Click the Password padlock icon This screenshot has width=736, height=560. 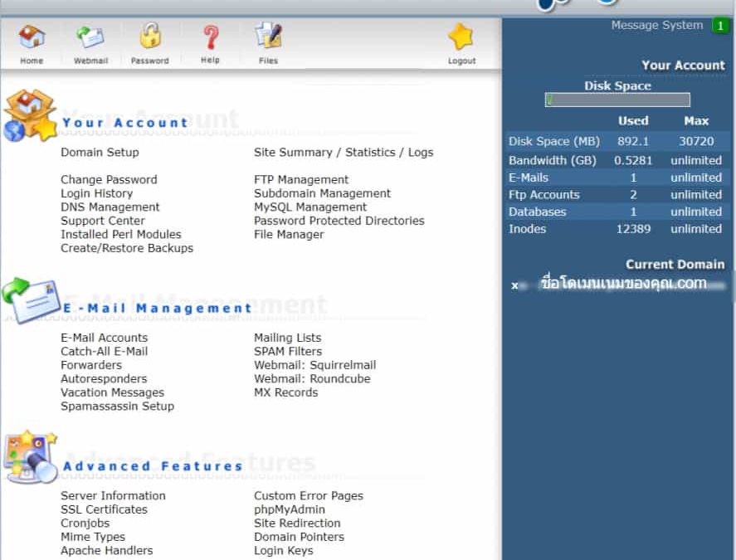tap(150, 36)
